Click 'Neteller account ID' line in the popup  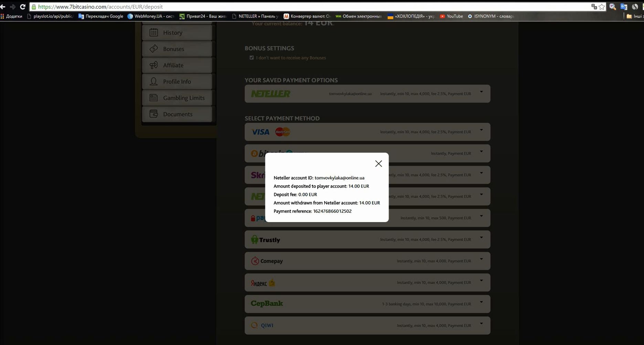[x=319, y=178]
